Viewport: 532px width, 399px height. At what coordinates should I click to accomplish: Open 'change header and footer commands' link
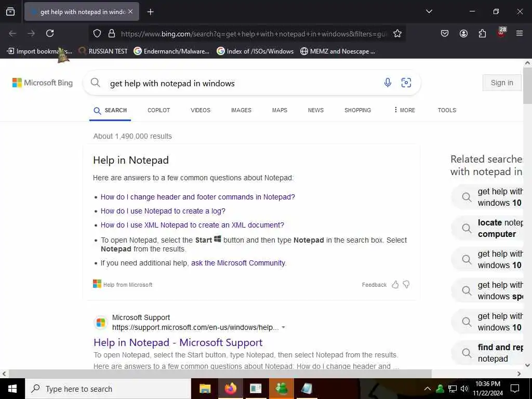pyautogui.click(x=198, y=197)
